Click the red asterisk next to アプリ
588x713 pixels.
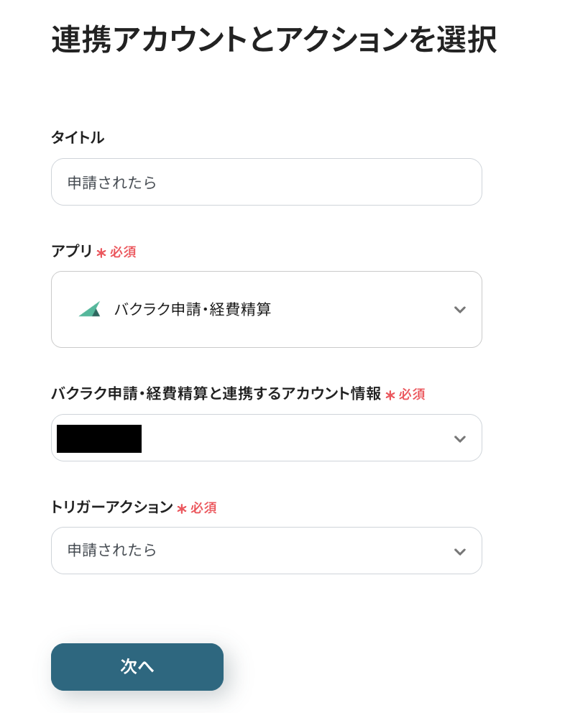101,253
